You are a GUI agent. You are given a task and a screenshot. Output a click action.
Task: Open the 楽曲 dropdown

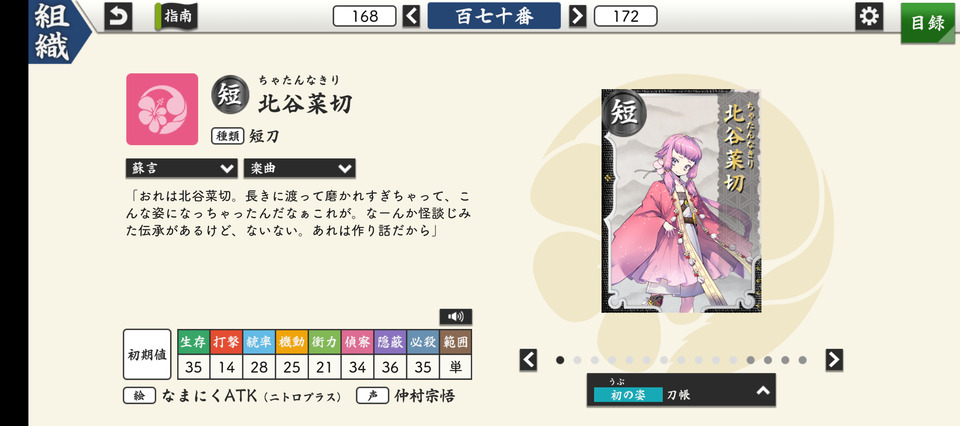299,168
